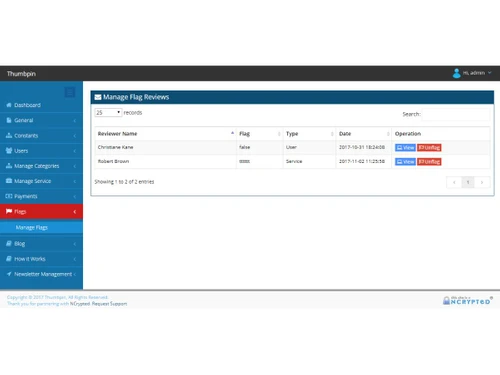The width and height of the screenshot is (500, 375).
Task: Click the Payments money icon
Action: (9, 196)
